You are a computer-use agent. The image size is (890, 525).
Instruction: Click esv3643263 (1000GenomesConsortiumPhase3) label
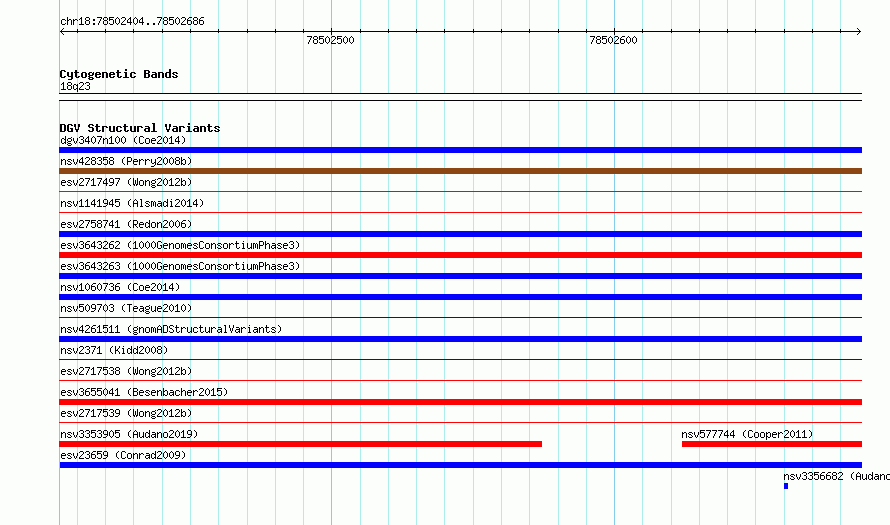point(180,266)
